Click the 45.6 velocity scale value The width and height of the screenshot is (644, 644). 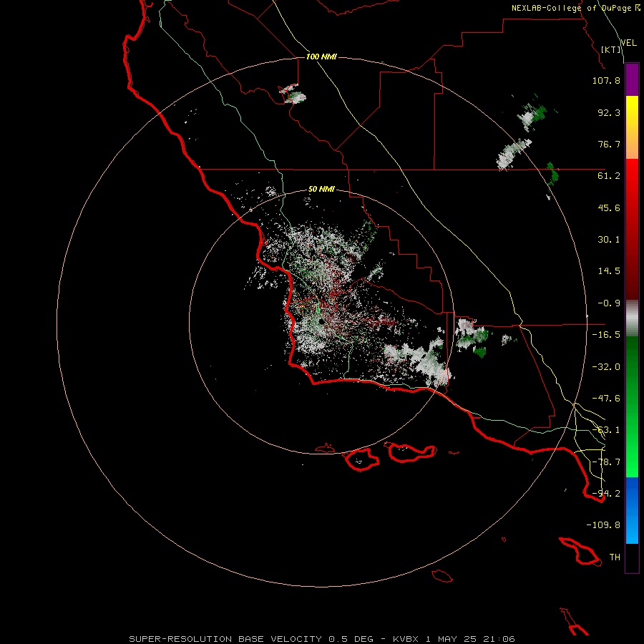click(x=609, y=208)
